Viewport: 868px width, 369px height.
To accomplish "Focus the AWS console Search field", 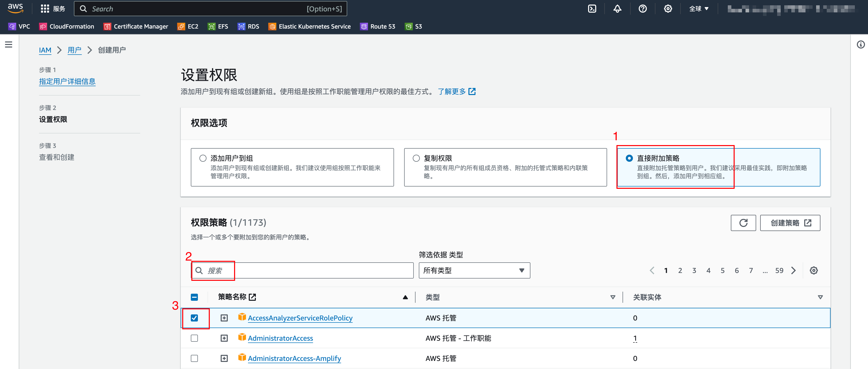I will click(x=210, y=9).
